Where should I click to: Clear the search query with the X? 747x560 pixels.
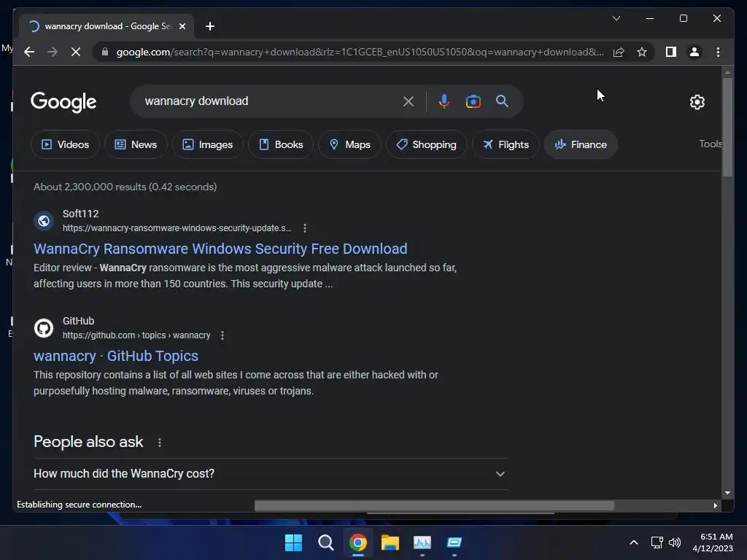(409, 101)
